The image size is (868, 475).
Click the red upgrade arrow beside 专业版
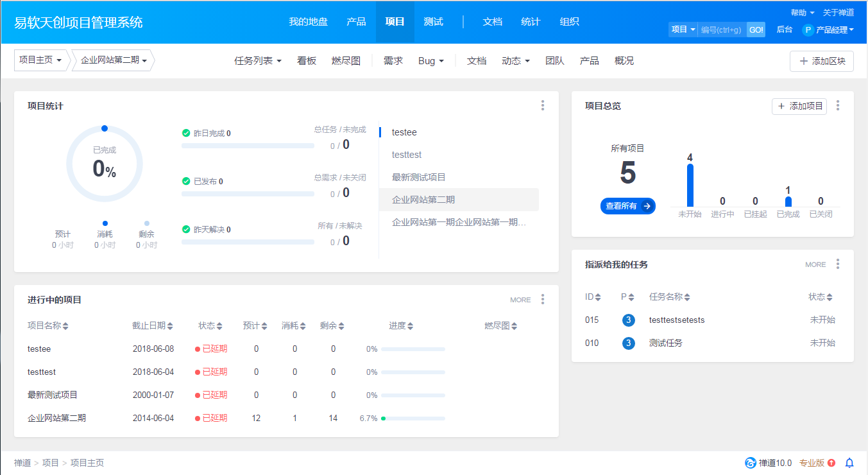(830, 462)
